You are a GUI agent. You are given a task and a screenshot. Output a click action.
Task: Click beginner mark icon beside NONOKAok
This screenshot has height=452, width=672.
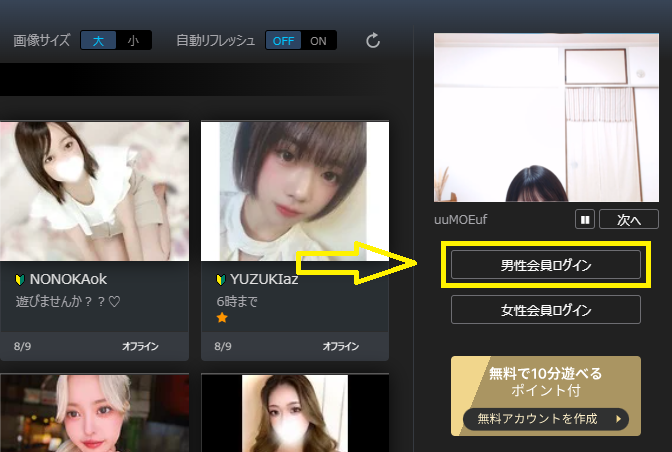[20, 280]
